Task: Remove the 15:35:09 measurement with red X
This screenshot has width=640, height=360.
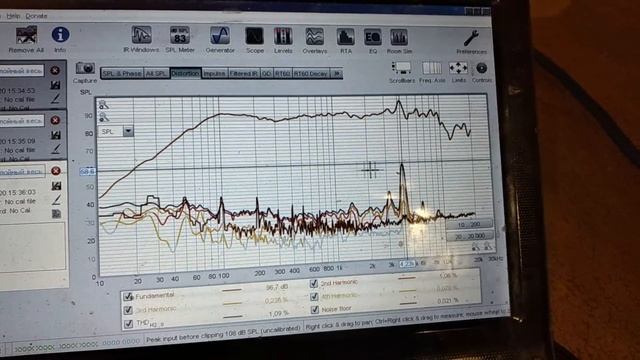Action: 56,120
